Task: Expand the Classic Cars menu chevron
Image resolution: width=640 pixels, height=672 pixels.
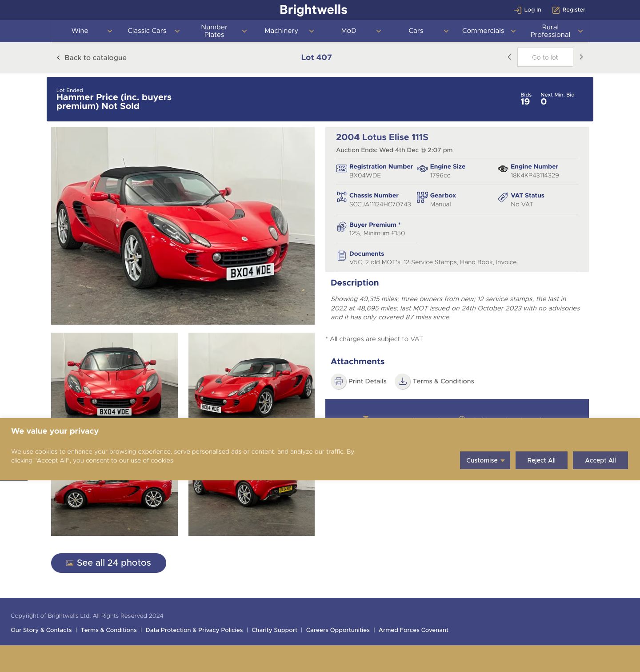Action: coord(177,31)
